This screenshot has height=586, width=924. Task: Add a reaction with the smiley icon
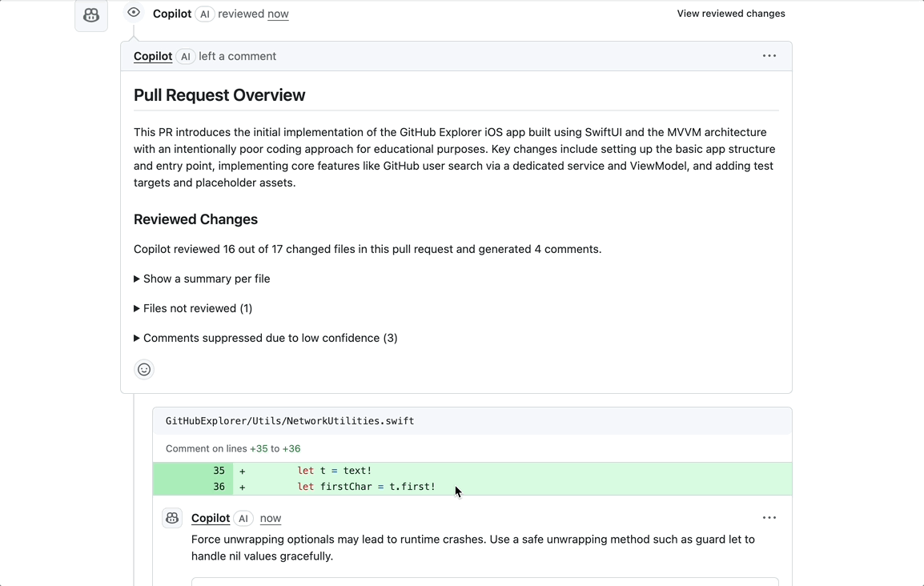144,369
